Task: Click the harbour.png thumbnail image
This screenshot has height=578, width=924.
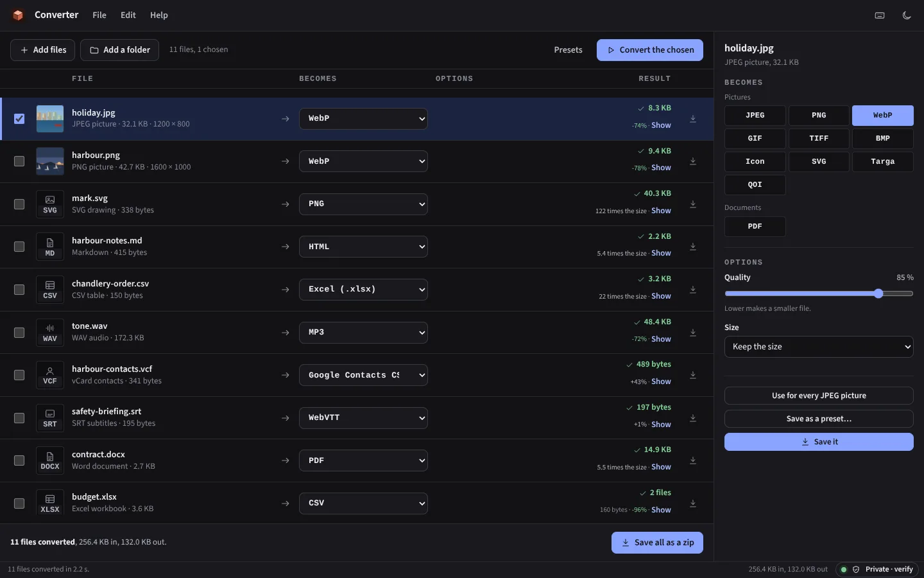Action: pyautogui.click(x=50, y=161)
